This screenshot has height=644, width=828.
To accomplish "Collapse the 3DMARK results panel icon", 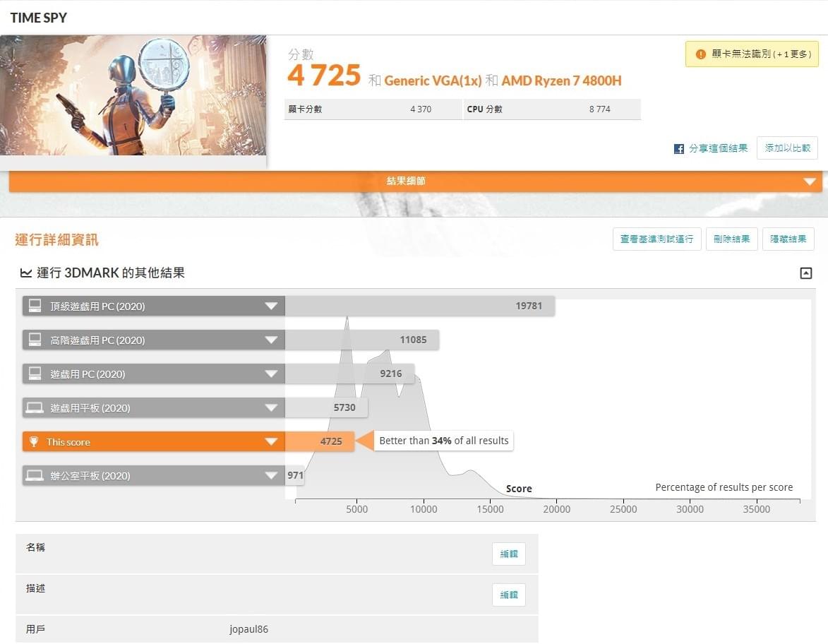I will [x=806, y=273].
